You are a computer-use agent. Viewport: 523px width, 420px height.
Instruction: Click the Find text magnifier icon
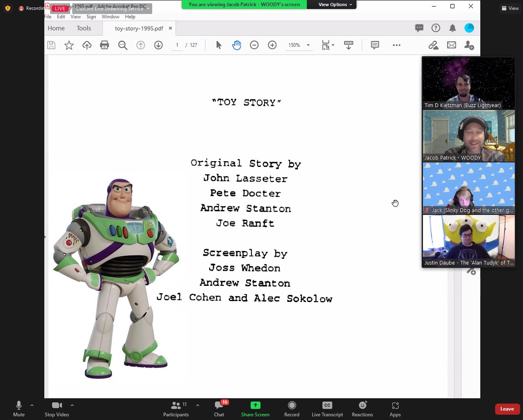point(122,45)
